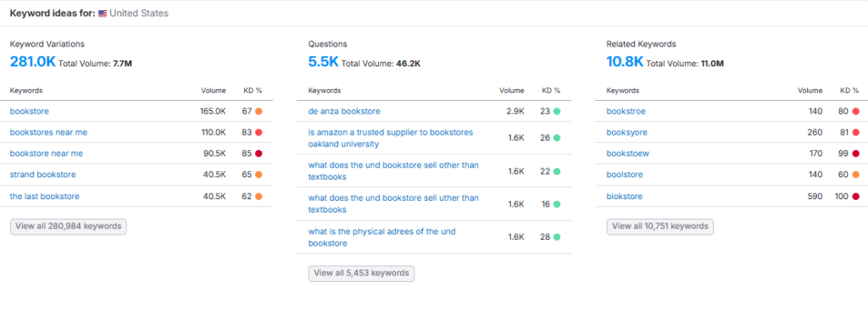
Task: Click the dark red KD dot for 'biokstore'
Action: (x=856, y=196)
